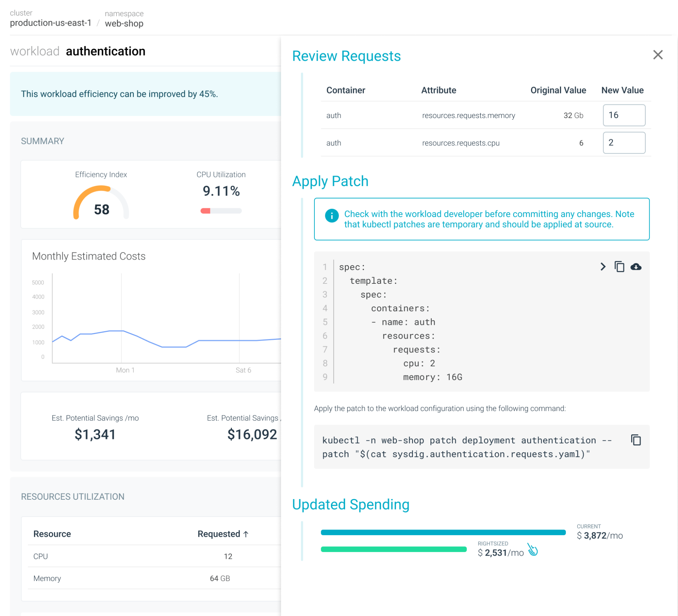The width and height of the screenshot is (678, 616).
Task: Edit the memory New Value field
Action: (x=624, y=115)
